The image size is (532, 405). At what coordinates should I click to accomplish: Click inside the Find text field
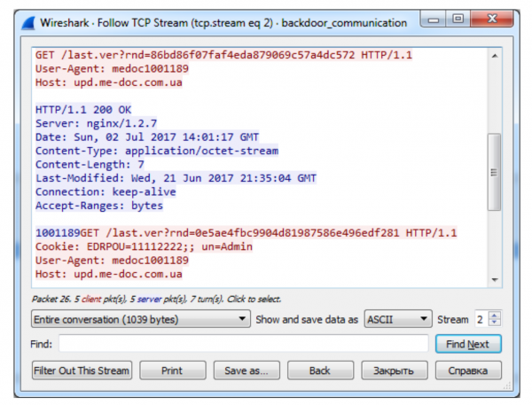point(245,343)
